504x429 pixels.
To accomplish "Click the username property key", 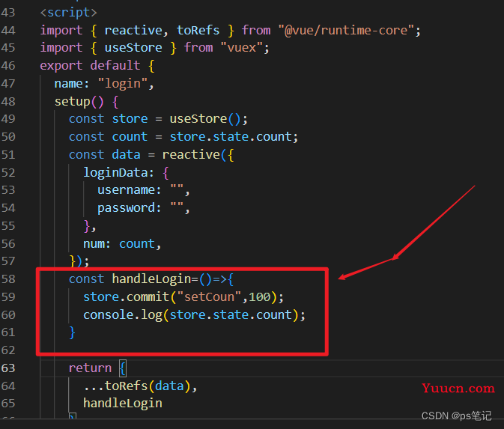I will pos(127,190).
